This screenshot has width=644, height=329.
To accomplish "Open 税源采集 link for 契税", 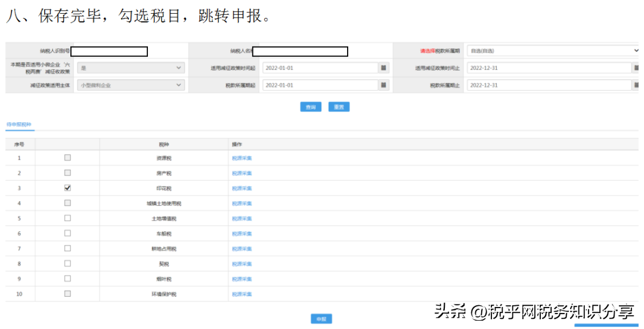I will point(242,264).
